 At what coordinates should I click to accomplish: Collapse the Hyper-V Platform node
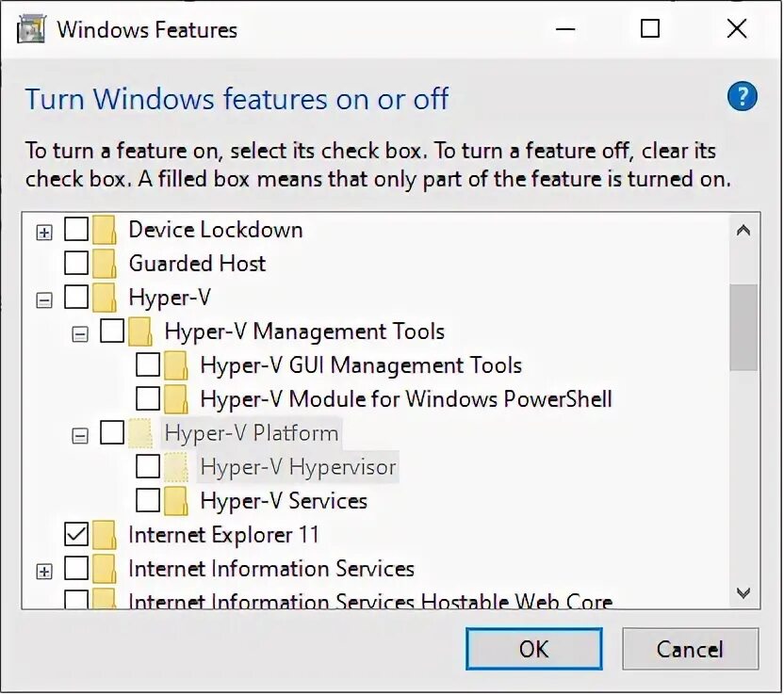point(80,436)
